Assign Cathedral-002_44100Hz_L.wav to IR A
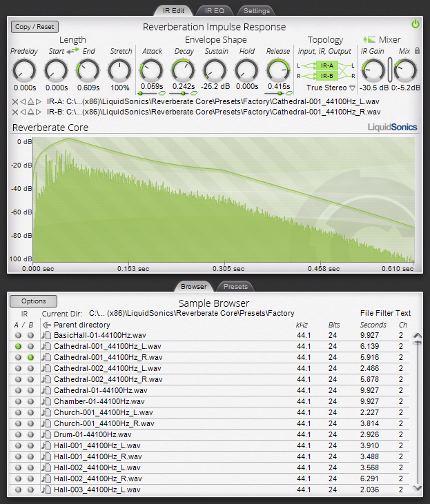The image size is (430, 504). pos(19,369)
